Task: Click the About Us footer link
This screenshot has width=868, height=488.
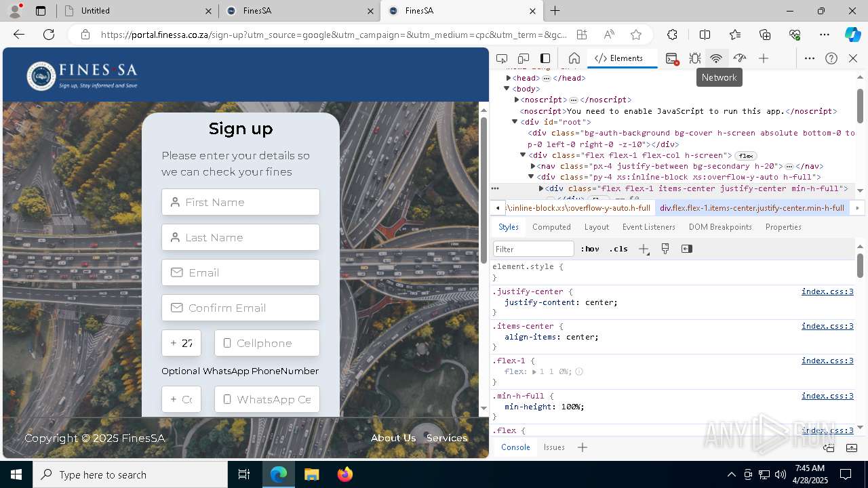Action: [393, 438]
